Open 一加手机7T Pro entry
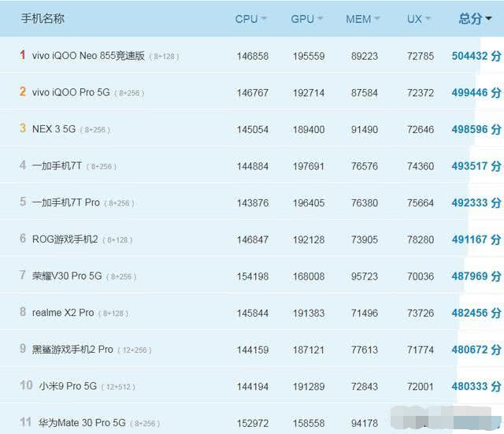 tap(65, 202)
